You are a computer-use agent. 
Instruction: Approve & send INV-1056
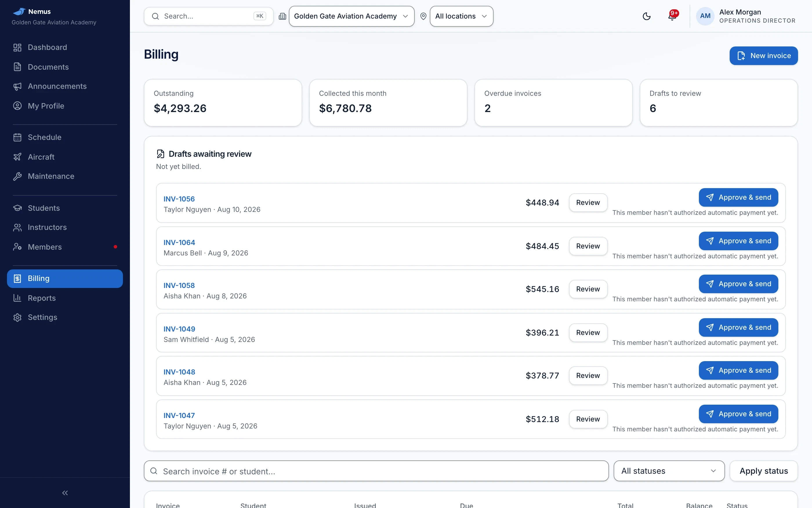point(738,198)
